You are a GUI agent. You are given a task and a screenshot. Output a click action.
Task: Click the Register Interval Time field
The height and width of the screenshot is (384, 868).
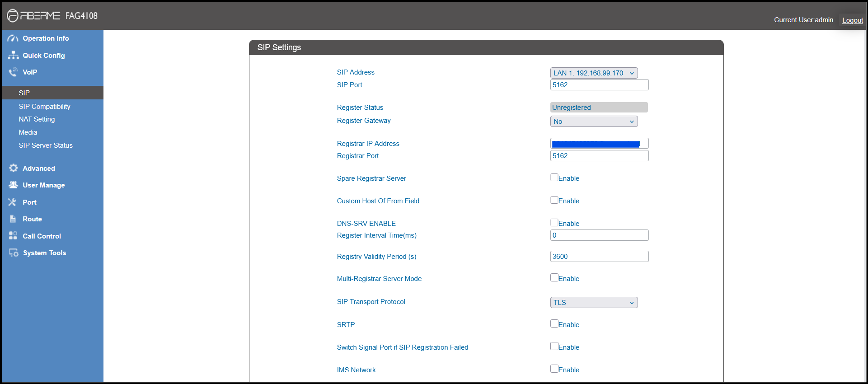pos(599,235)
